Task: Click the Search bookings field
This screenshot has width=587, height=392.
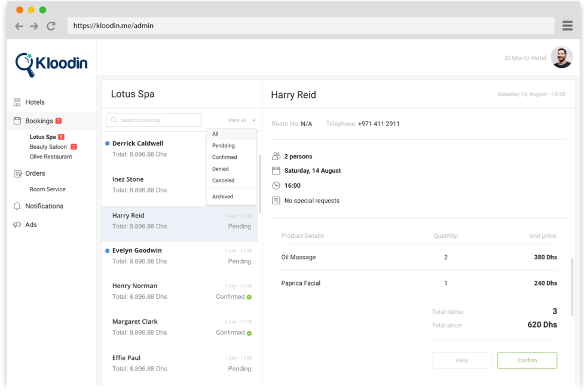Action: pyautogui.click(x=154, y=120)
